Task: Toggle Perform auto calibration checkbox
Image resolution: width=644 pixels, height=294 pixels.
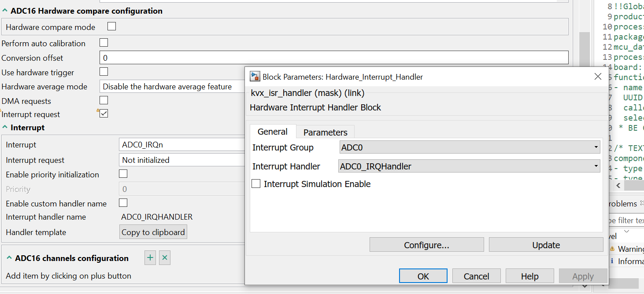Action: (x=104, y=43)
